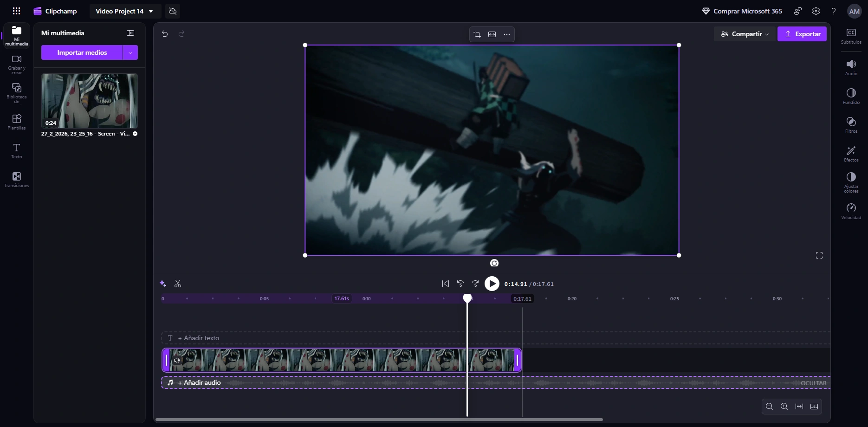Open the Video Project 14 title dropdown

[x=124, y=11]
